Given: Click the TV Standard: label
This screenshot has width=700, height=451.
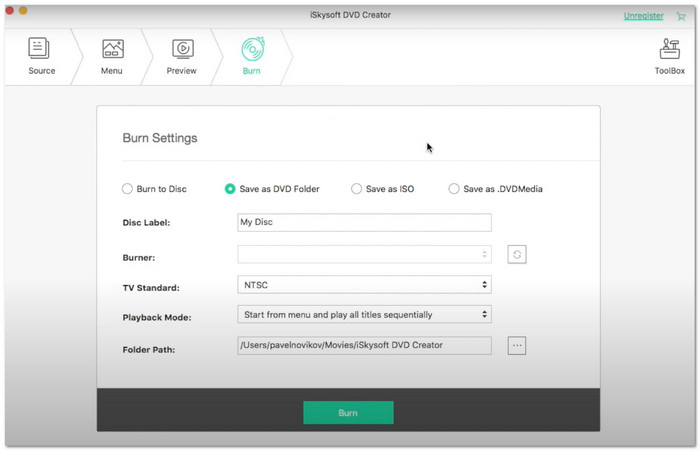Looking at the screenshot, I should [151, 288].
